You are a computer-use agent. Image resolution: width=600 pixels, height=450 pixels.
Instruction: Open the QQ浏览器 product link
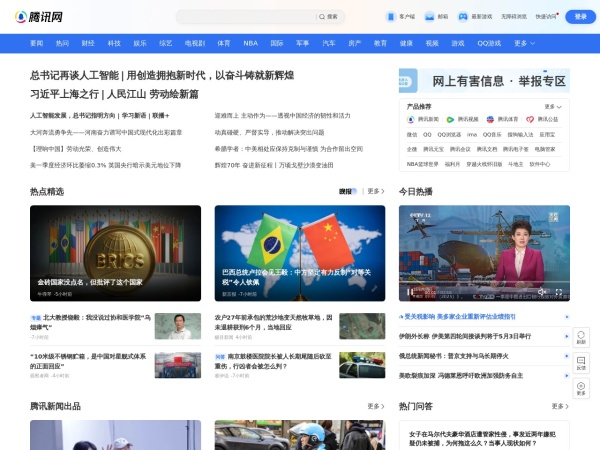[x=449, y=135]
